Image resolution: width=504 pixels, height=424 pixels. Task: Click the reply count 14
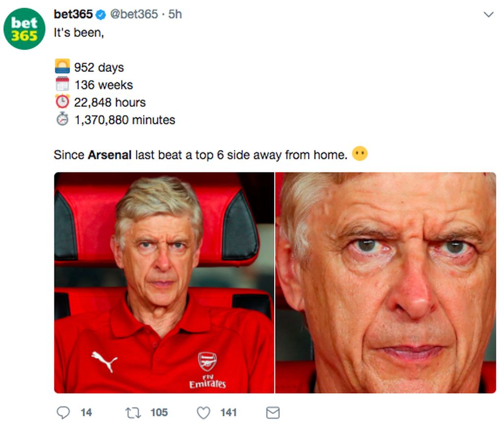click(x=86, y=413)
